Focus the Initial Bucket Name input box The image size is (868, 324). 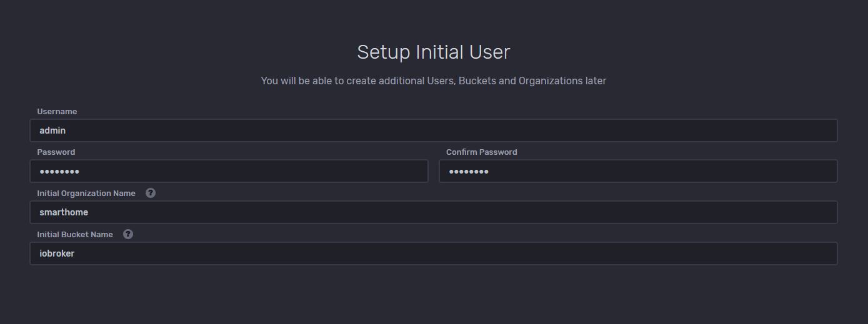pyautogui.click(x=433, y=253)
